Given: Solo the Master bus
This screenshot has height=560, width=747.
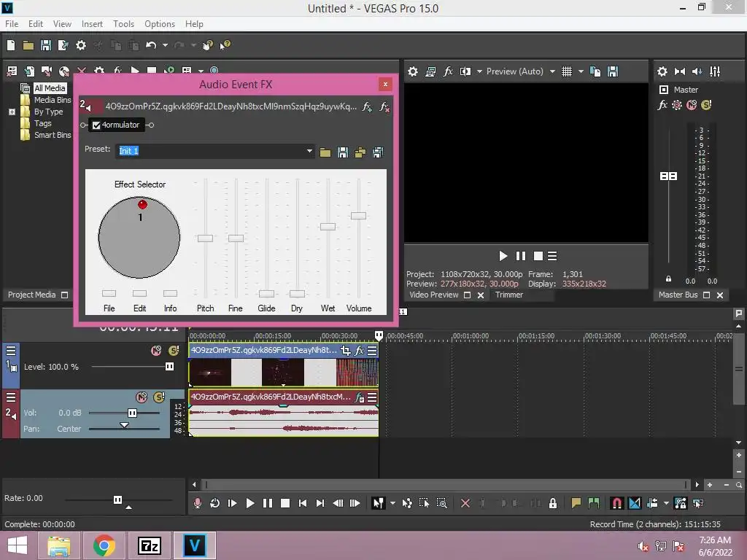Looking at the screenshot, I should tap(706, 105).
